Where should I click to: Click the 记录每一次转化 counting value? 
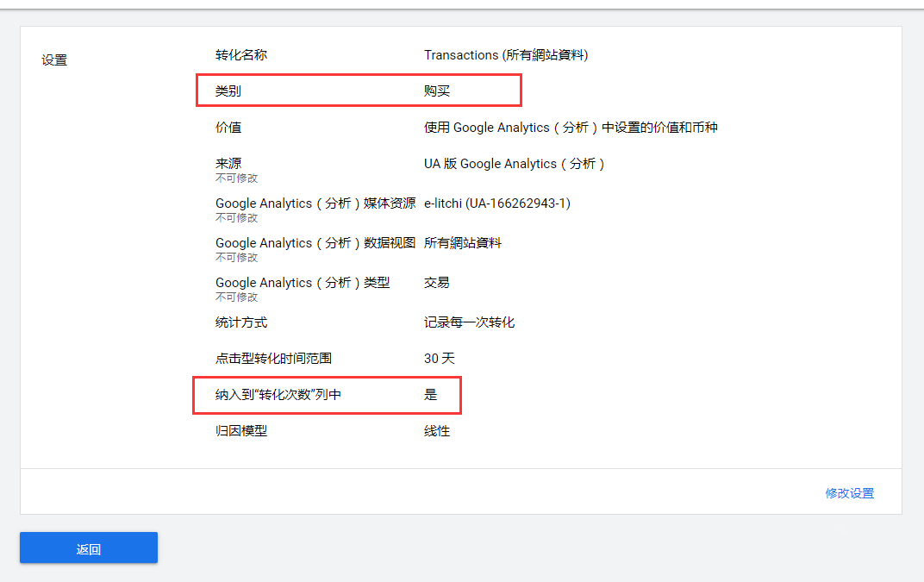(x=469, y=322)
